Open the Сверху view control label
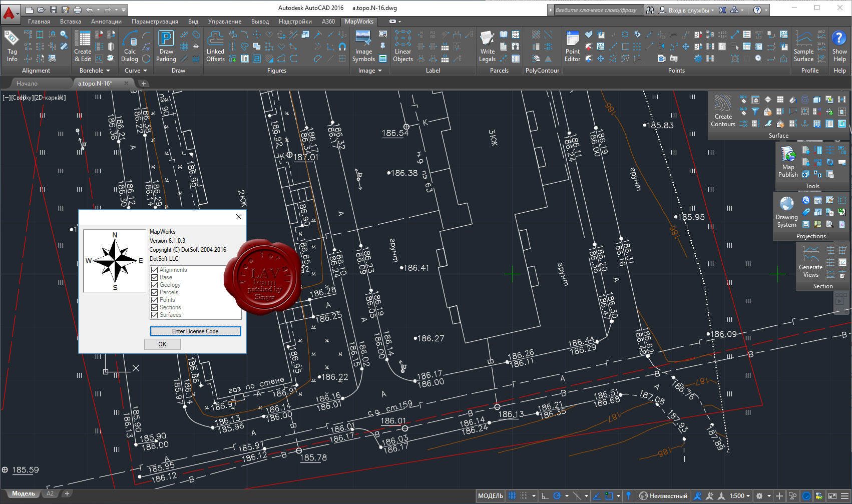Screen dimensions: 852x504 [x=24, y=98]
